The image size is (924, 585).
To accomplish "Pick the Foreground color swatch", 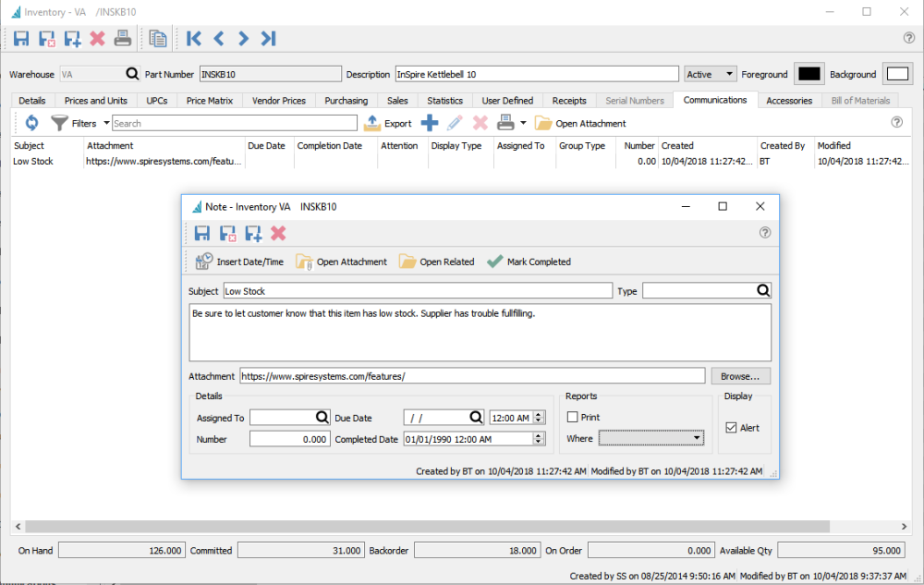I will tap(808, 74).
